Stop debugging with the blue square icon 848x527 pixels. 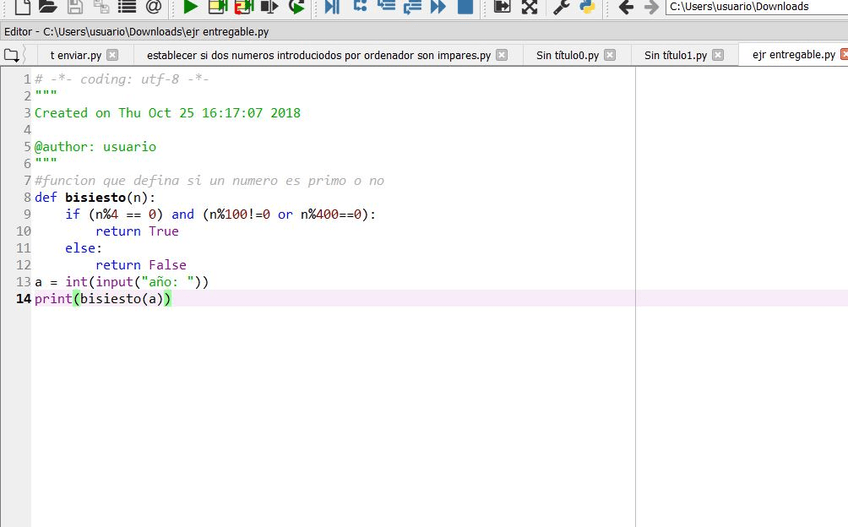(465, 7)
